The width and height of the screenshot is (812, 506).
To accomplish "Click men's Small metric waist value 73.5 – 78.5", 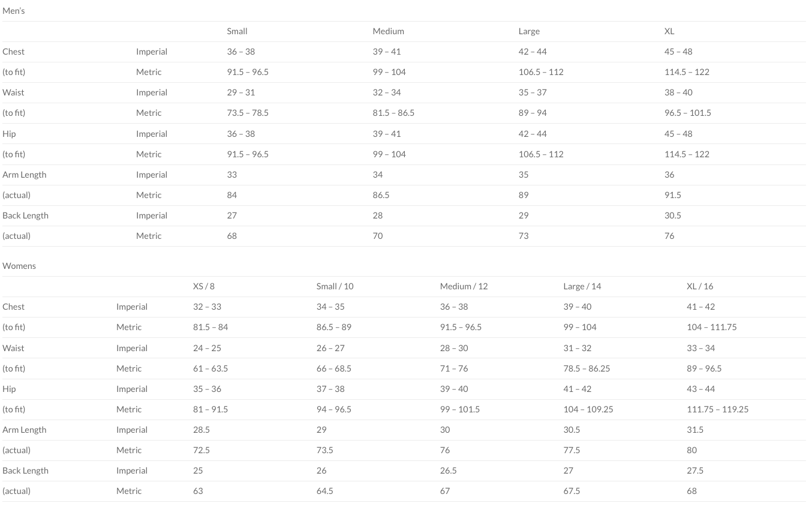I will [247, 113].
